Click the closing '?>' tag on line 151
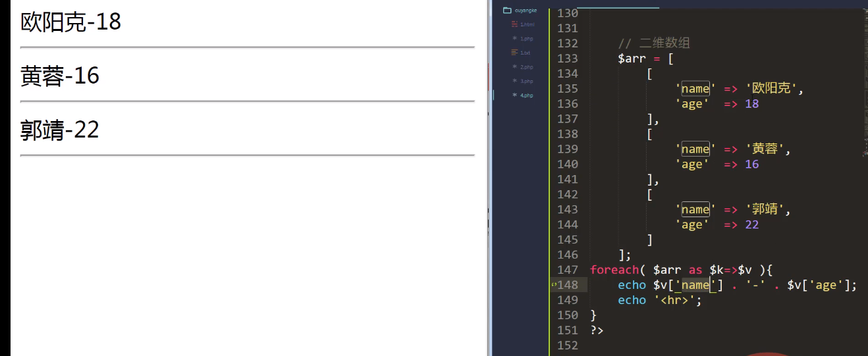 pos(597,330)
